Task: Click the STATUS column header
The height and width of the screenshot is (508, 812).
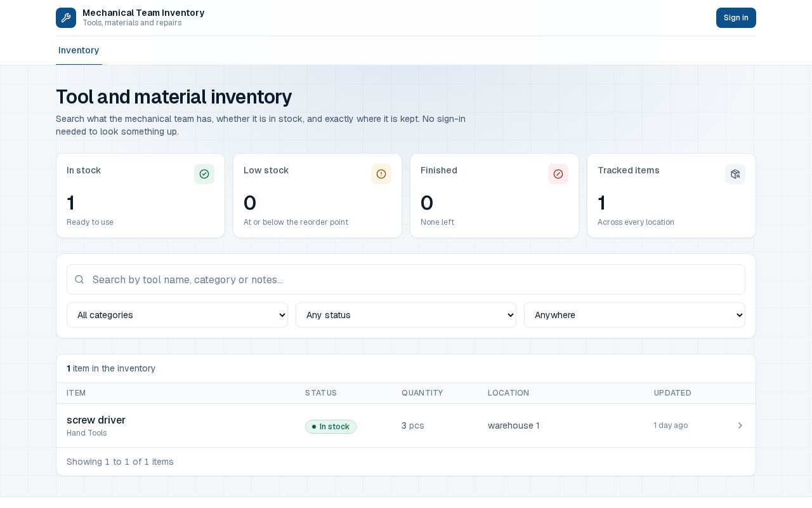Action: click(x=321, y=393)
